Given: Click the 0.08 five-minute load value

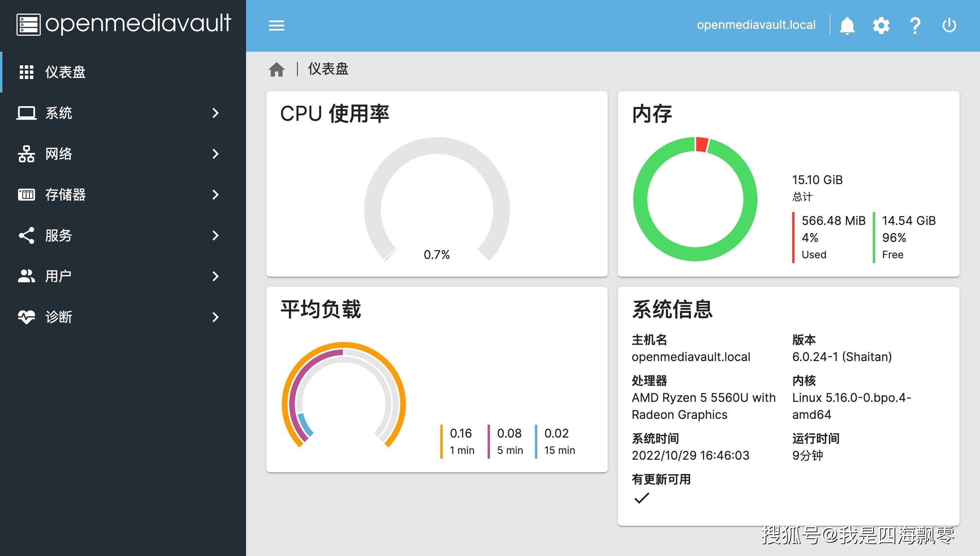Looking at the screenshot, I should click(509, 434).
